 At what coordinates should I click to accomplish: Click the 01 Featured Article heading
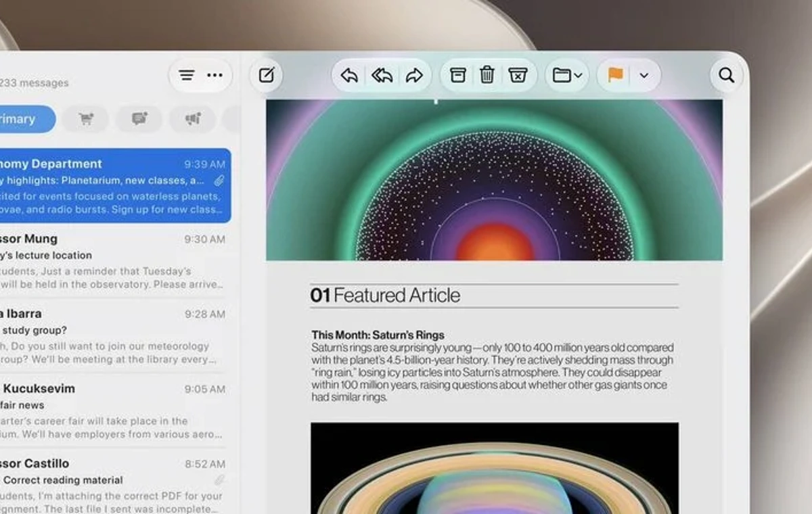[x=385, y=296]
